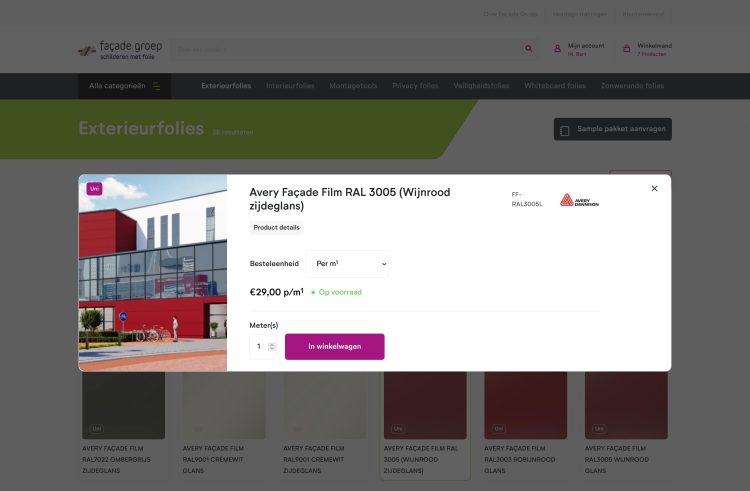Close the product quick-view modal
750x491 pixels.
(654, 188)
